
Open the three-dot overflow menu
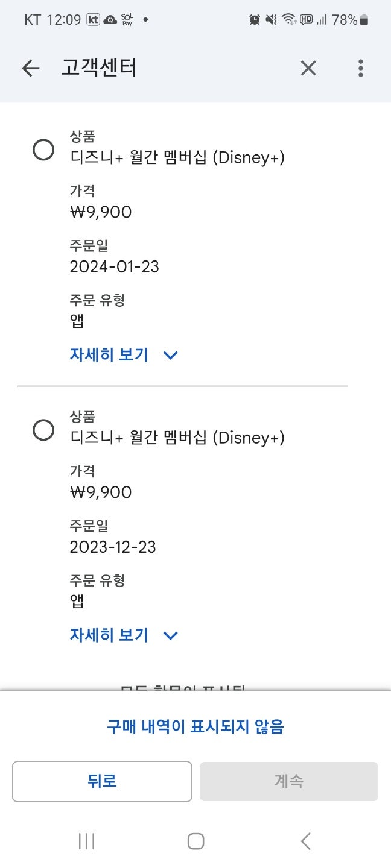point(360,69)
